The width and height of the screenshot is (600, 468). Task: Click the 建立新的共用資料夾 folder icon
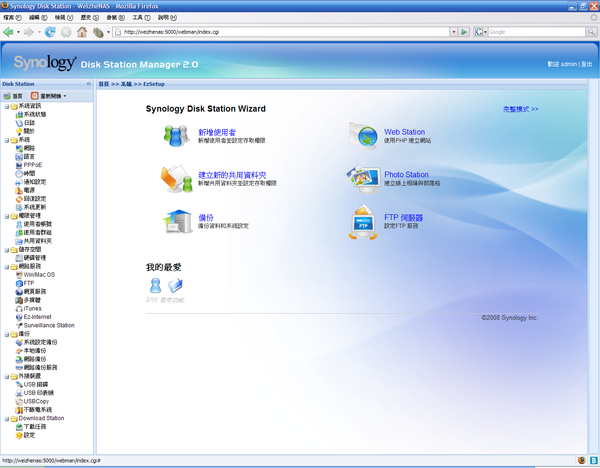[176, 179]
